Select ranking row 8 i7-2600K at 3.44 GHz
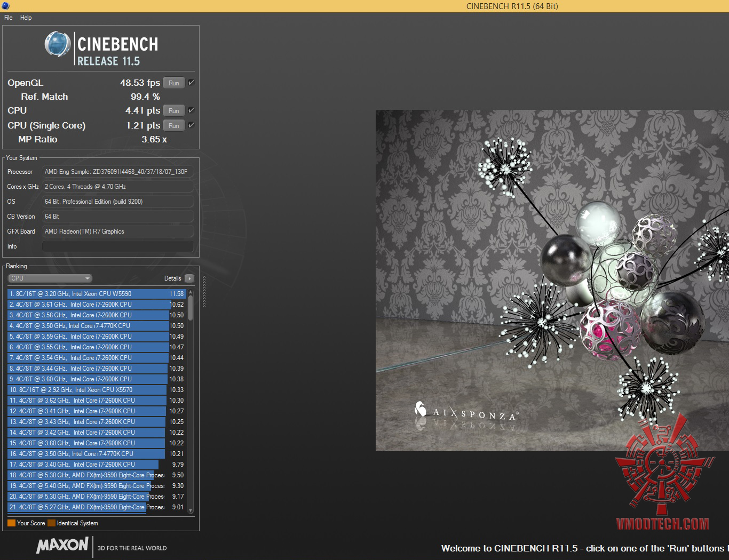The width and height of the screenshot is (729, 560). pos(97,369)
